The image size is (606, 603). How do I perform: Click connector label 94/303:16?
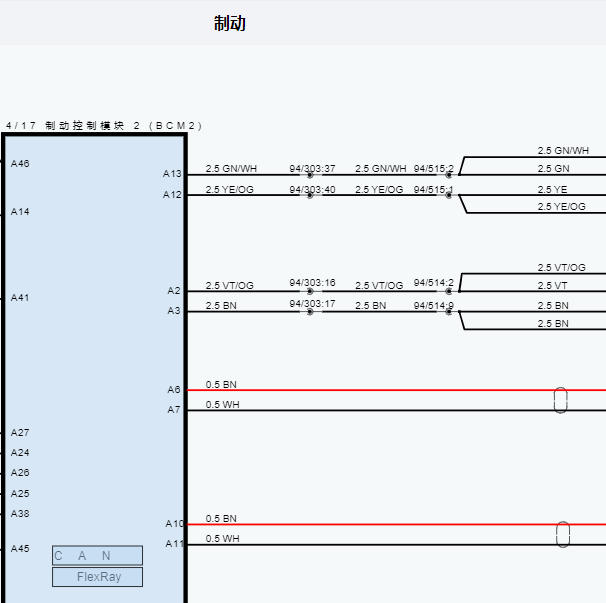click(x=312, y=283)
